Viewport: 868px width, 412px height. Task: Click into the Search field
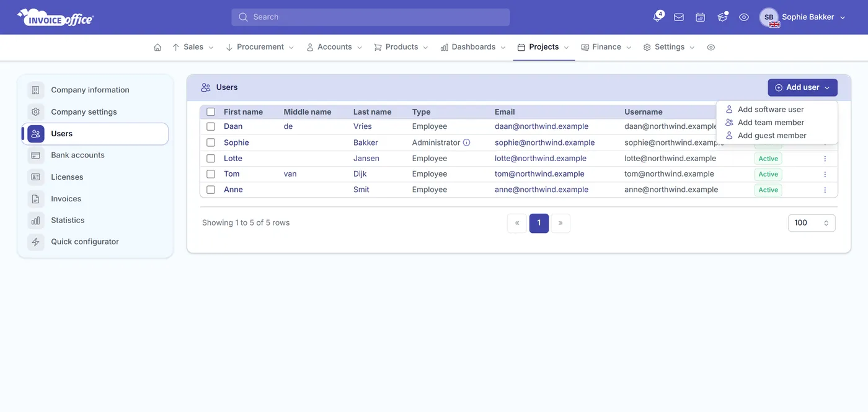[x=371, y=17]
